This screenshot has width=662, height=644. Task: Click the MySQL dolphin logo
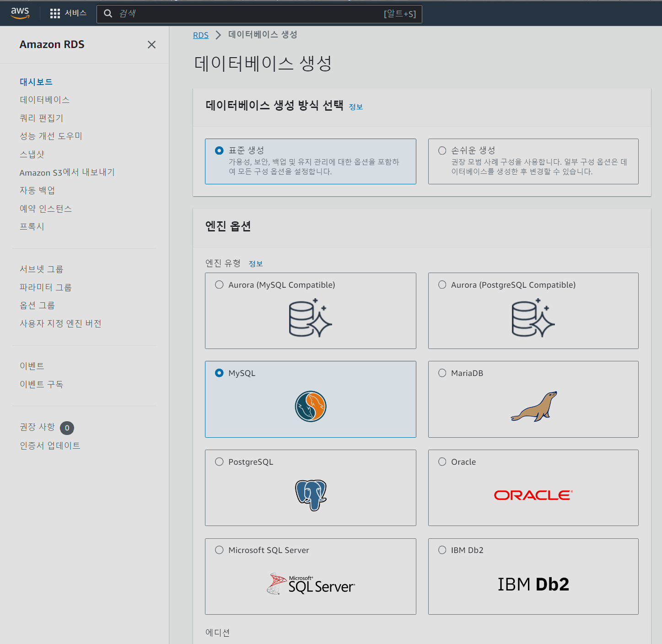[x=311, y=406]
